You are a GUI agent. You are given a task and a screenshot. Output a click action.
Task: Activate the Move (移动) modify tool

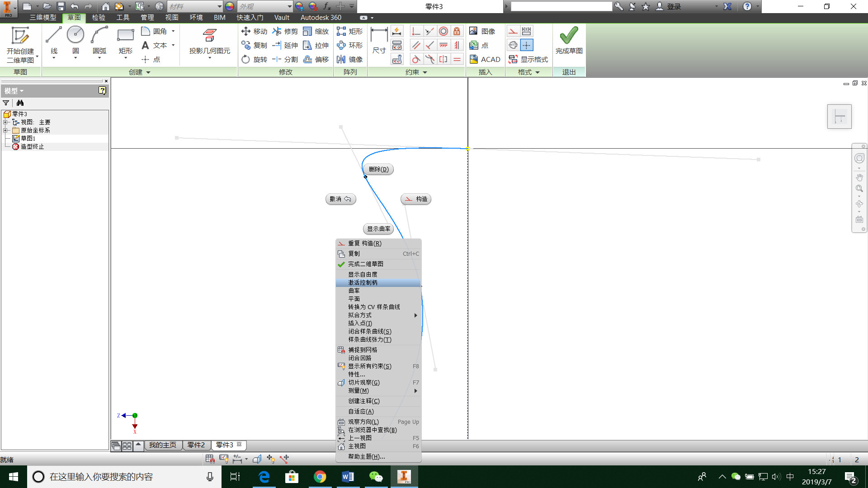pos(254,31)
